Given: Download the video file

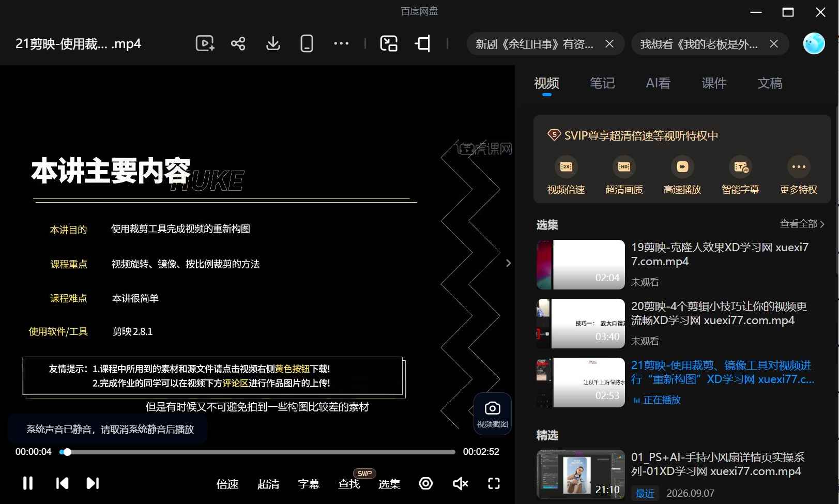Looking at the screenshot, I should pos(273,43).
